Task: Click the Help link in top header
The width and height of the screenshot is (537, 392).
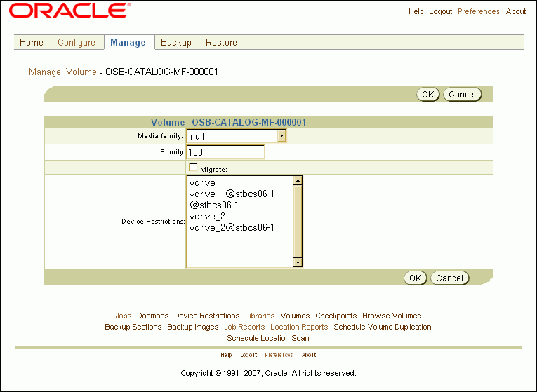Action: [x=416, y=12]
